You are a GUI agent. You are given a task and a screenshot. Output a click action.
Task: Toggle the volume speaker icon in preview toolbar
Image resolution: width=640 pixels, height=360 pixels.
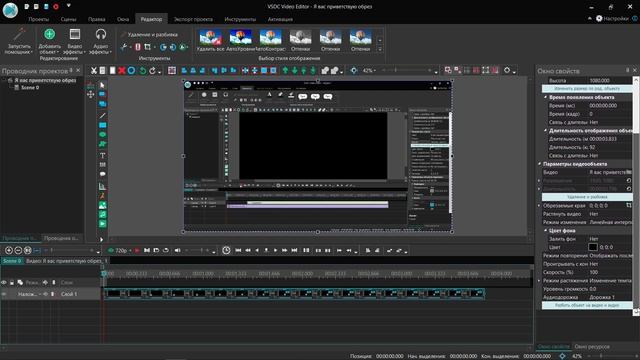tap(178, 250)
